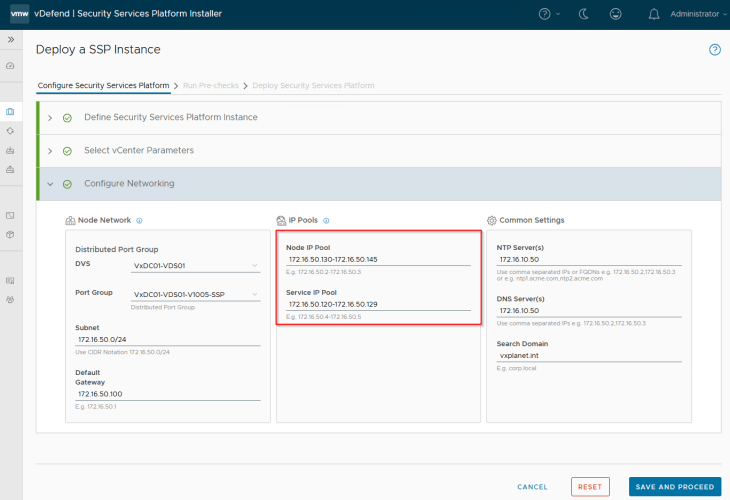Click the Node Network info icon
This screenshot has width=730, height=500.
139,220
